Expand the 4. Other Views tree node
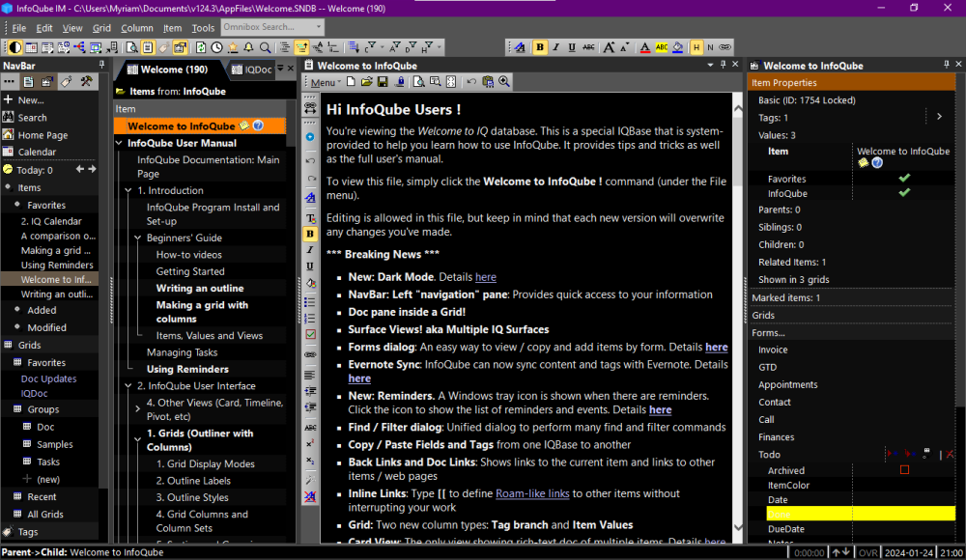The width and height of the screenshot is (966, 560). pyautogui.click(x=137, y=409)
